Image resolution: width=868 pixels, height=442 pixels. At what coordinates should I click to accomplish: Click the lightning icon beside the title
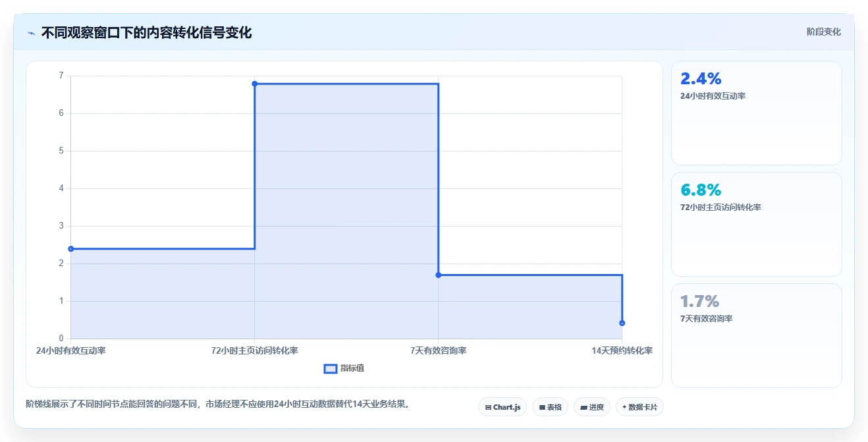tap(31, 33)
